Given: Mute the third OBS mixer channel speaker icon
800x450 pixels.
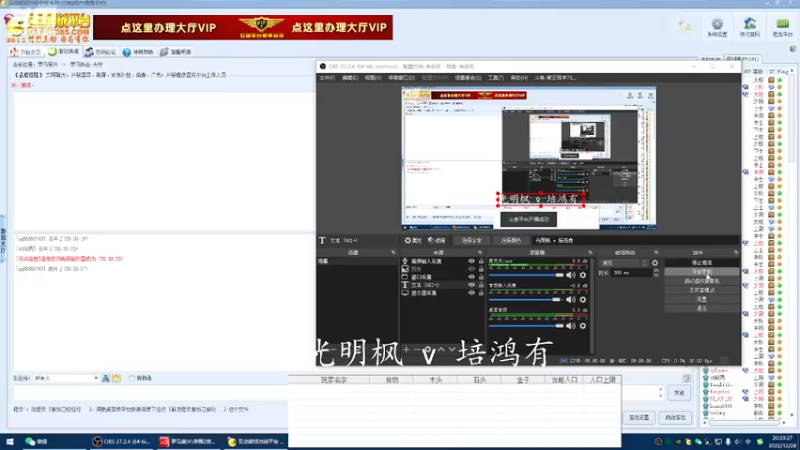Looking at the screenshot, I should [x=570, y=326].
